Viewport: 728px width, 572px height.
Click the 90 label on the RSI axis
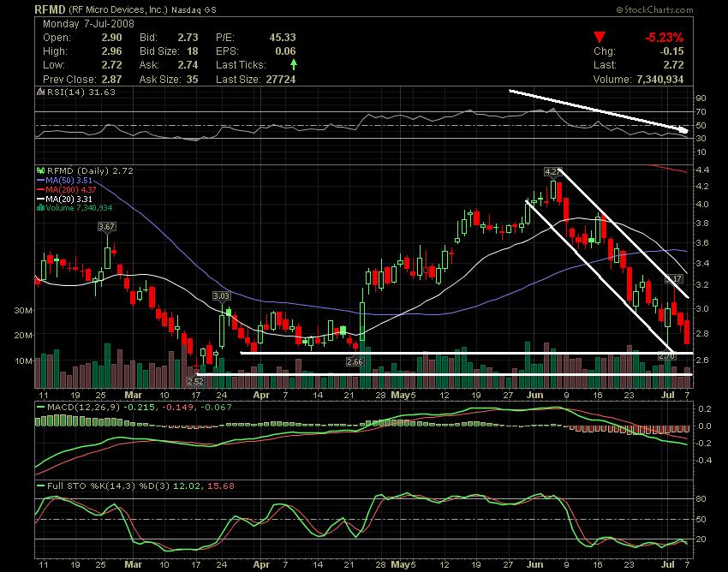coord(701,98)
